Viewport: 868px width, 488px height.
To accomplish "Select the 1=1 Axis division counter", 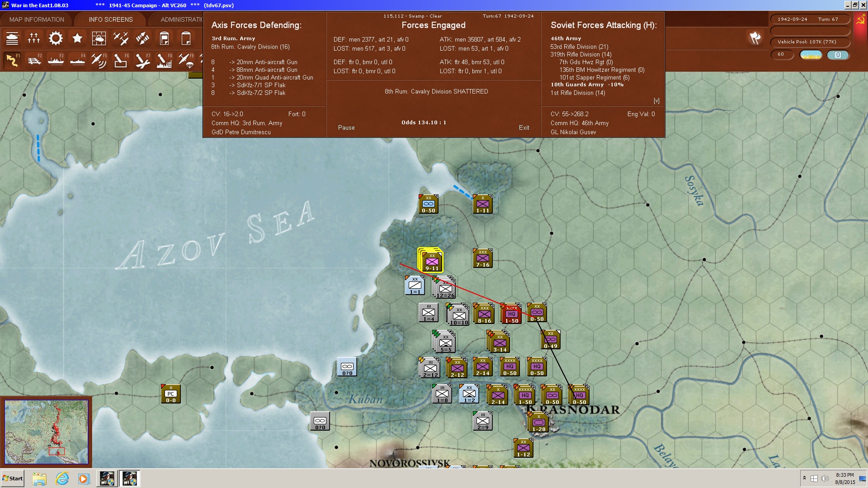I will coord(415,286).
